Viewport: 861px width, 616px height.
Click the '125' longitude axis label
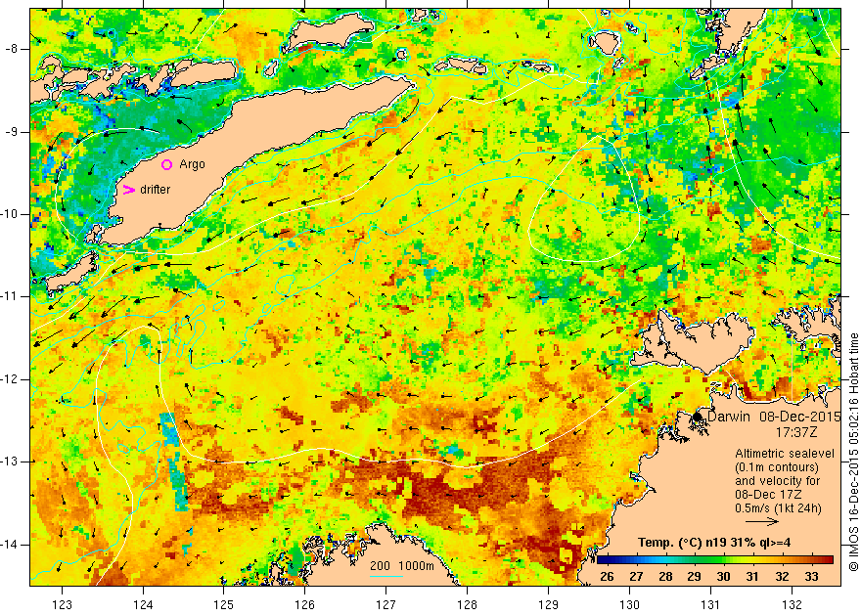(x=224, y=605)
